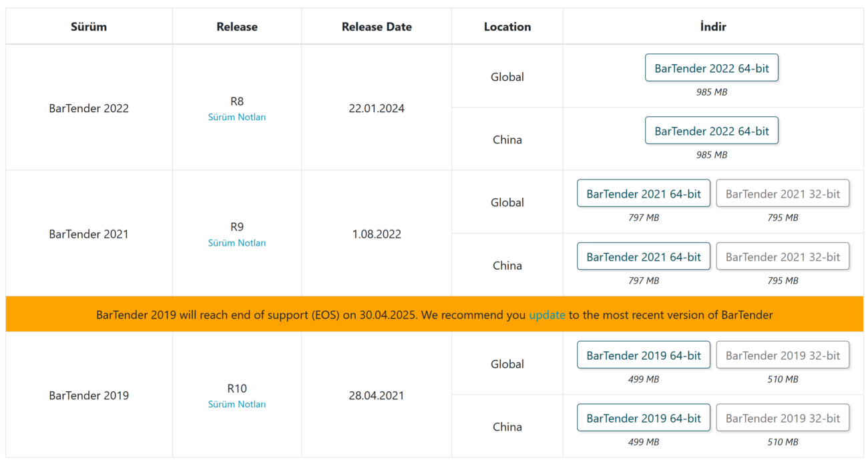Click the 'R8' release label
This screenshot has height=462, width=868.
237,101
